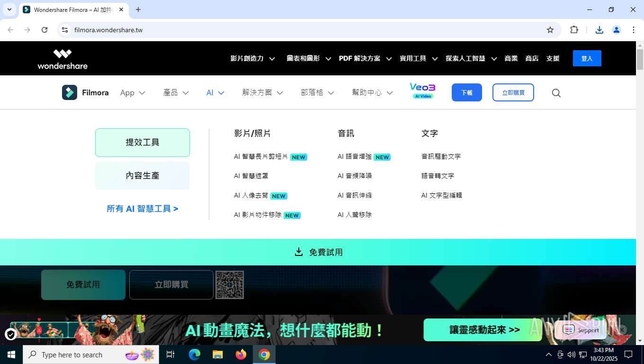Go back with browser back arrow
The width and height of the screenshot is (644, 364).
coord(10,30)
